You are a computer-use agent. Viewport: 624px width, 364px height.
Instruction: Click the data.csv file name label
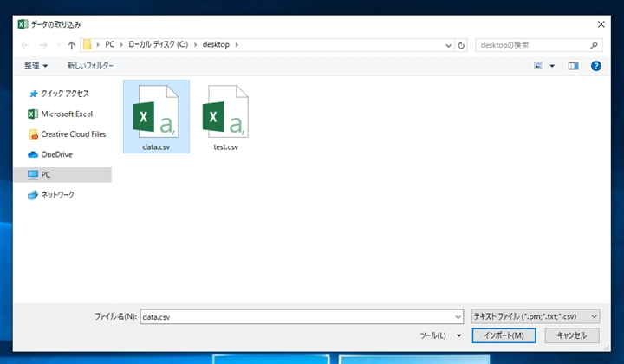(156, 147)
